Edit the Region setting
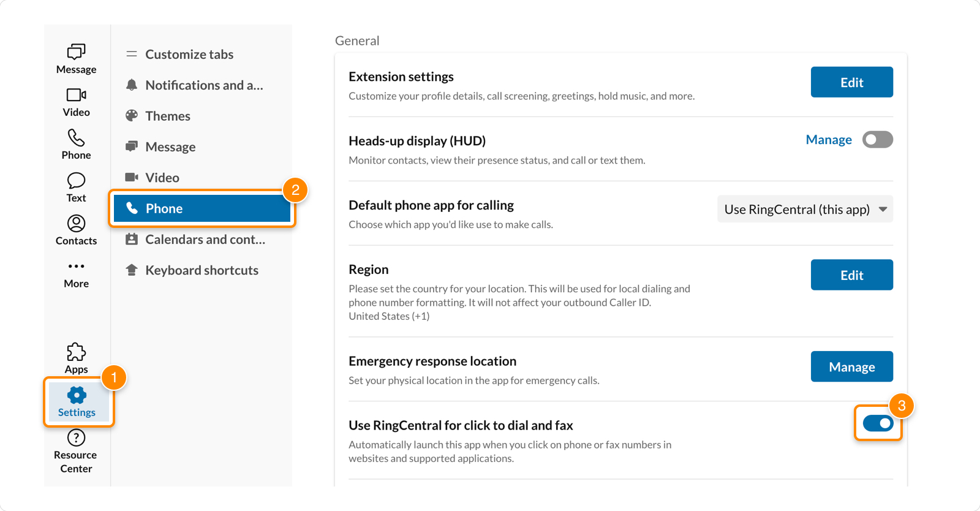Screen dimensions: 980x511 (851, 274)
